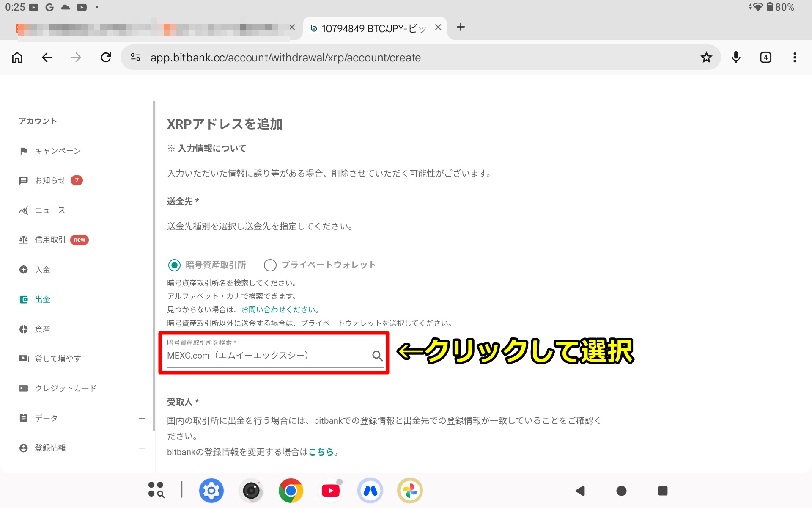The image size is (812, 508).
Task: Click the address bar URL
Action: 285,58
